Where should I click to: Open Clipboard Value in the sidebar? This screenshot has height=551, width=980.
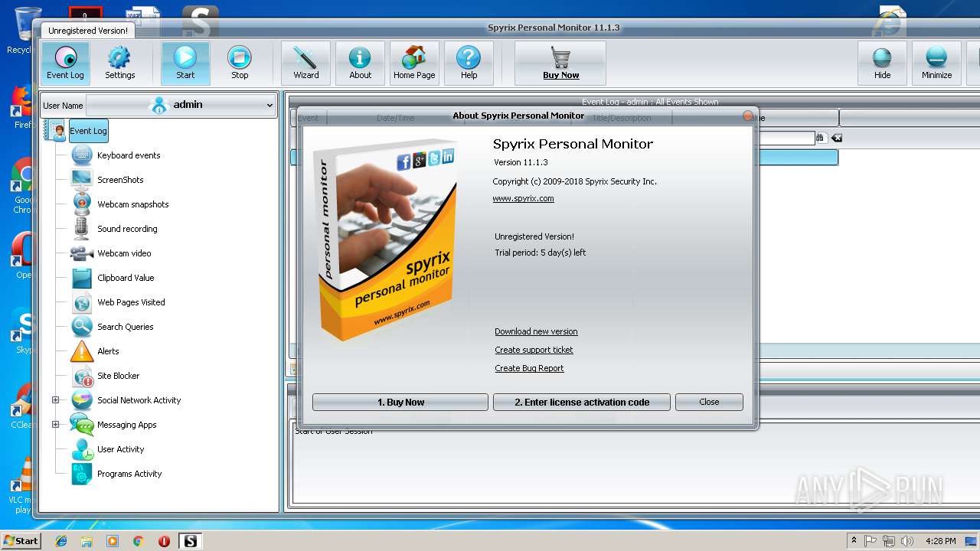(126, 278)
